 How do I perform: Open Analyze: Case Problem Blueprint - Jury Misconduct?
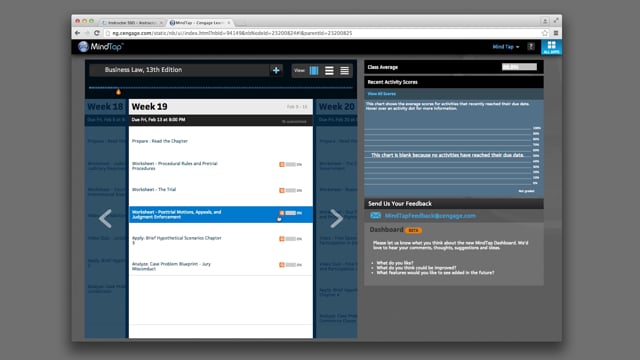(171, 266)
